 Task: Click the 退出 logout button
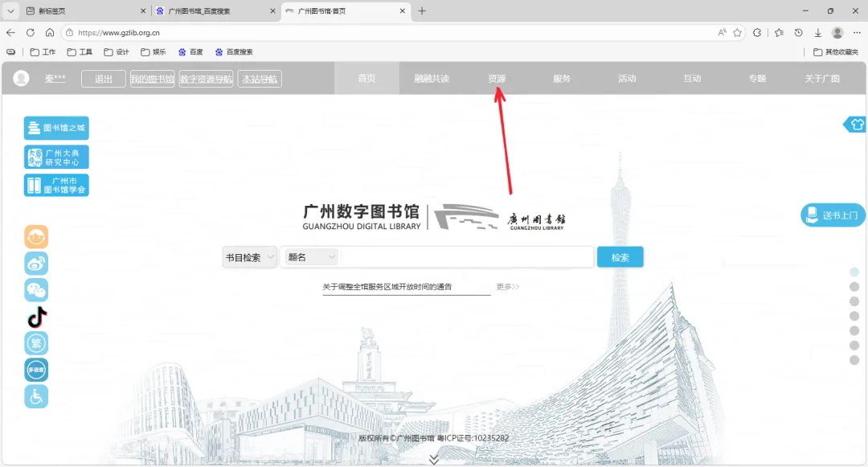pos(104,79)
